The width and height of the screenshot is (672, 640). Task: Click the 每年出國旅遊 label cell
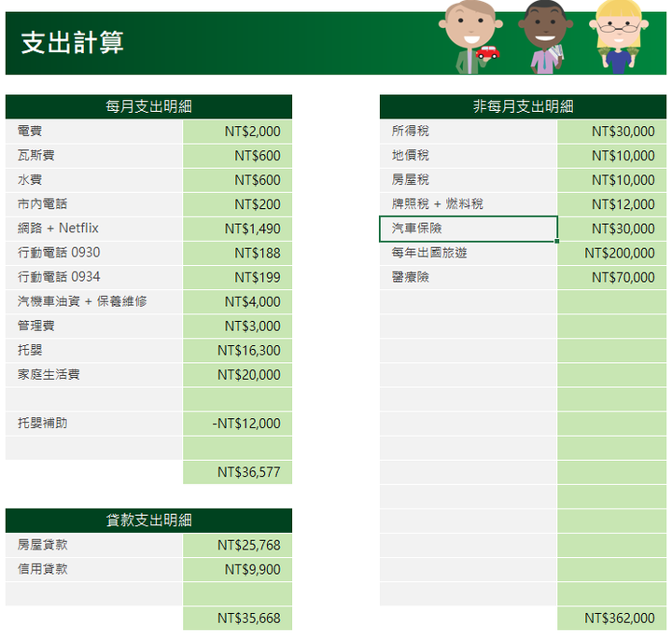(469, 253)
